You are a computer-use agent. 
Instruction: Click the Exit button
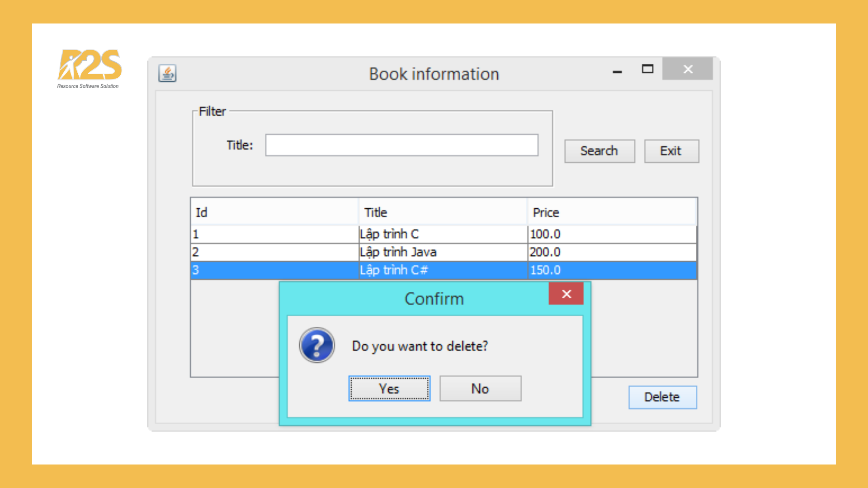(x=671, y=151)
